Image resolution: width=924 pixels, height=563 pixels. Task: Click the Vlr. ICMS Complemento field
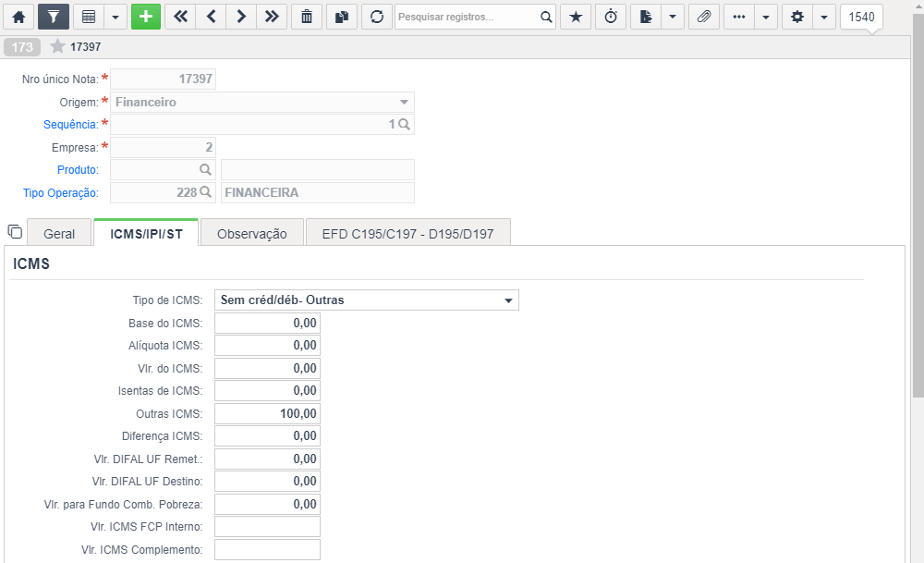pyautogui.click(x=268, y=549)
